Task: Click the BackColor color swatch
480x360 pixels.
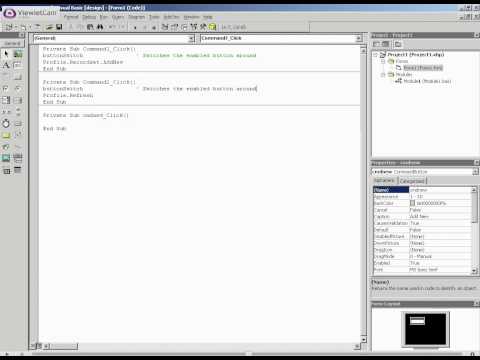Action: [412, 203]
